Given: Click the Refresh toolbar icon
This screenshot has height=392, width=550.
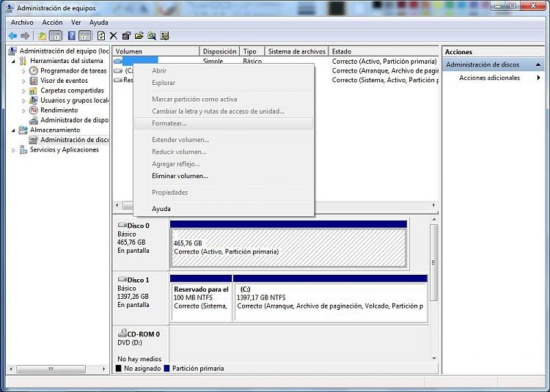Looking at the screenshot, I should (x=101, y=36).
